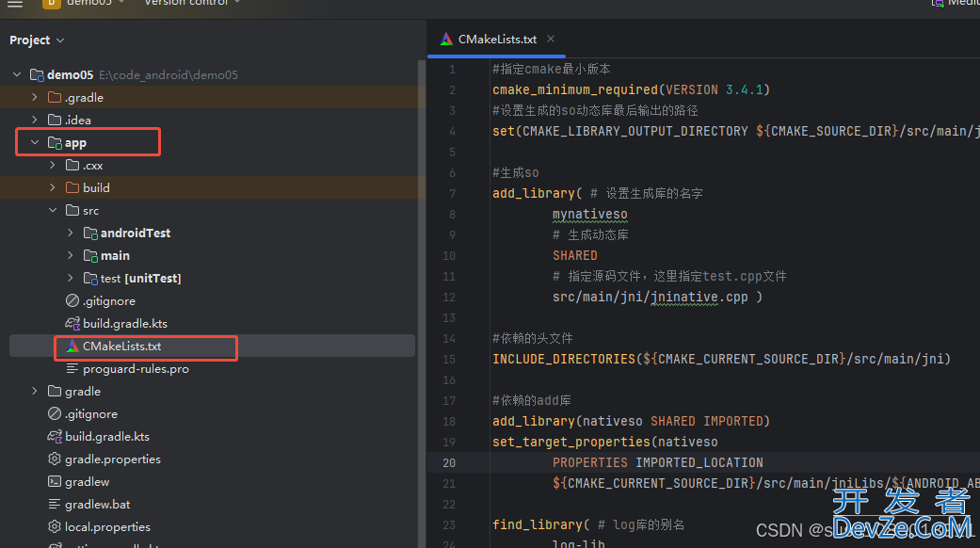980x548 pixels.
Task: Click the INCLUDE_DIRECTORIES line in the editor
Action: pyautogui.click(x=721, y=360)
